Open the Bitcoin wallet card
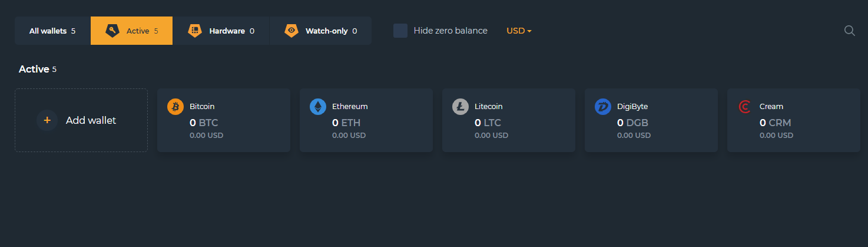The image size is (868, 247). point(224,120)
